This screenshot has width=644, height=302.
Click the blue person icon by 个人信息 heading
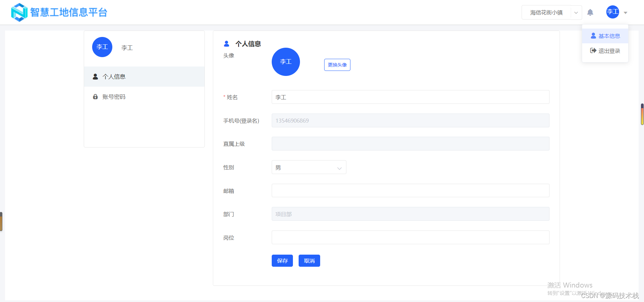[227, 44]
